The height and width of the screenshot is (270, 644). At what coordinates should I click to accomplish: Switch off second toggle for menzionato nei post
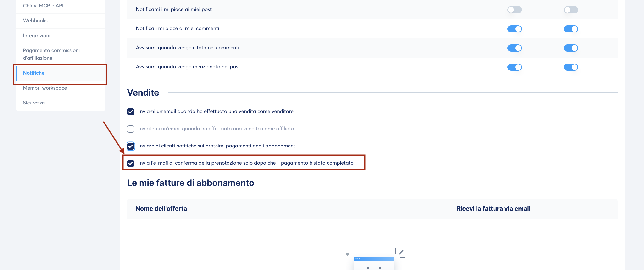click(x=571, y=67)
